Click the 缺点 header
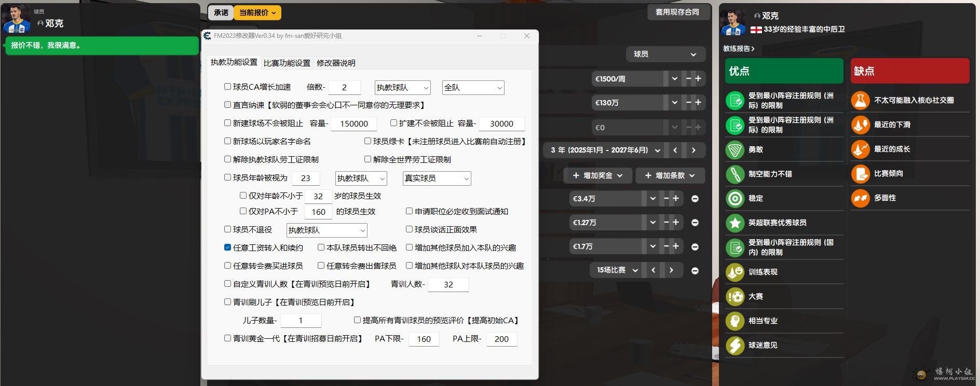The image size is (980, 386). [x=909, y=71]
